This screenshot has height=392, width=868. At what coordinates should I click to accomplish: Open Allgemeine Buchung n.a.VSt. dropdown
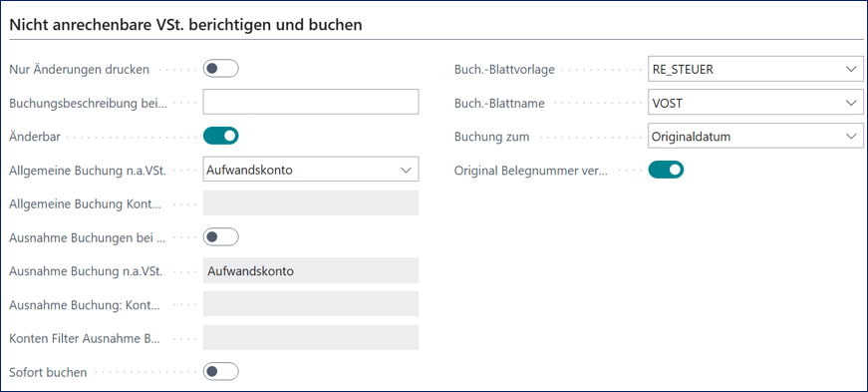tap(311, 170)
